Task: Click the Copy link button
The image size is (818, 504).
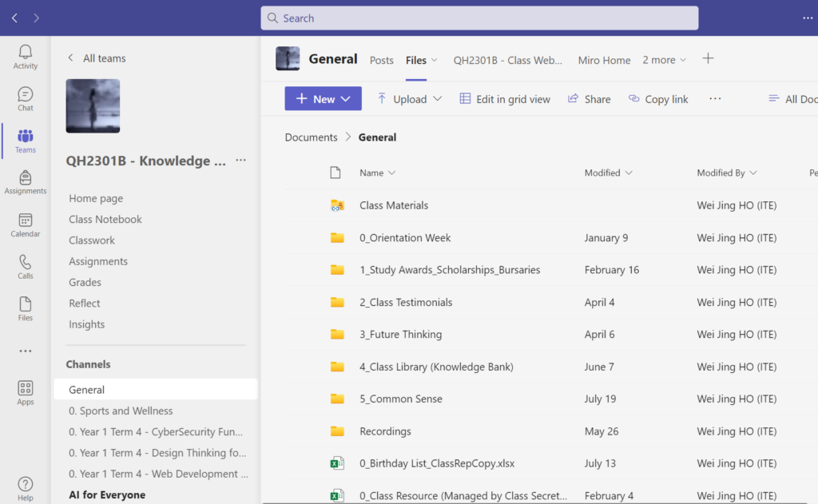Action: point(658,99)
